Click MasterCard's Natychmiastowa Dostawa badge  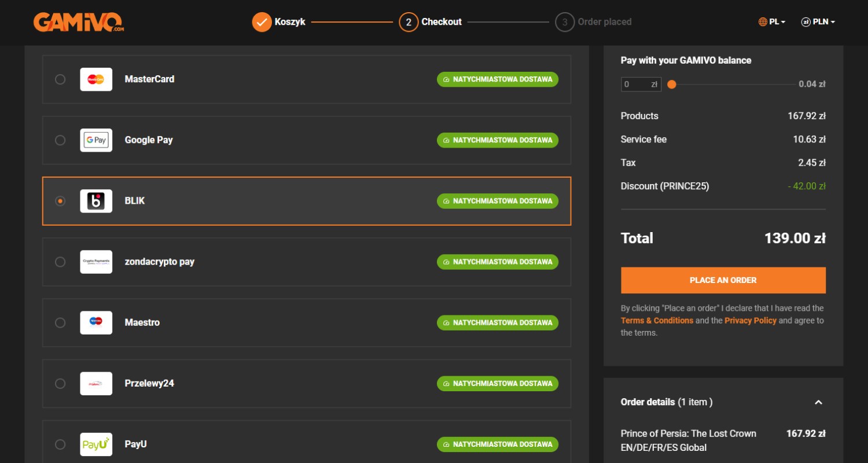coord(498,79)
